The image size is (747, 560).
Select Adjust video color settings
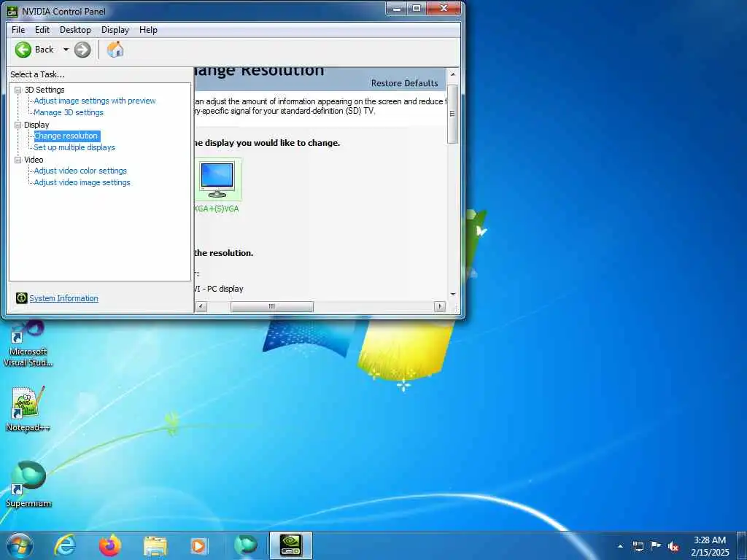click(x=80, y=171)
